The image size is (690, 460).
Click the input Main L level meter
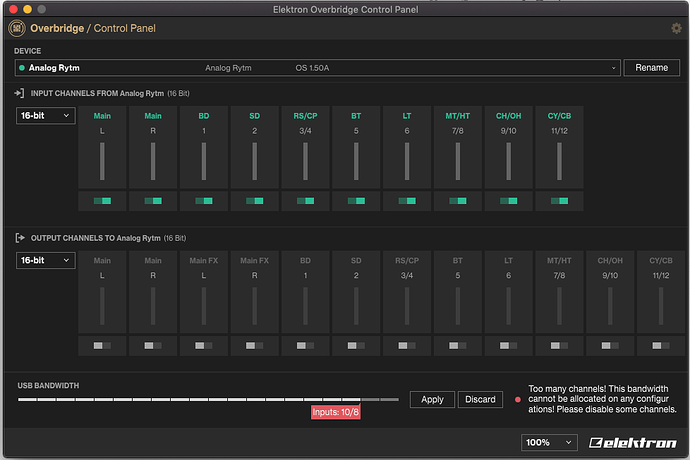click(x=102, y=161)
